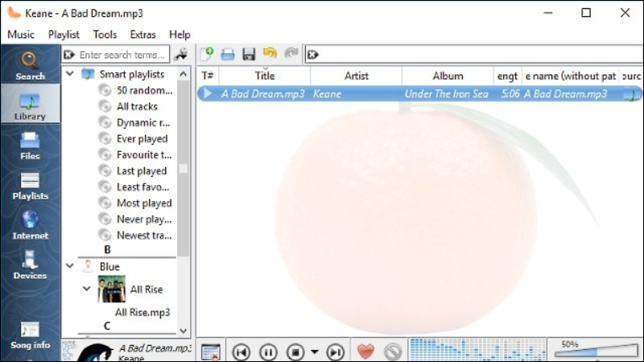The width and height of the screenshot is (644, 362).
Task: Click Under The Iron Sea album cell
Action: tap(447, 94)
